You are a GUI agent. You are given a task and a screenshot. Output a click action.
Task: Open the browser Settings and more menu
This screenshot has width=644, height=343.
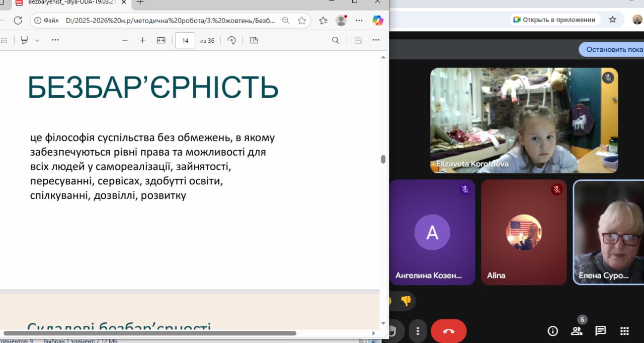click(359, 21)
